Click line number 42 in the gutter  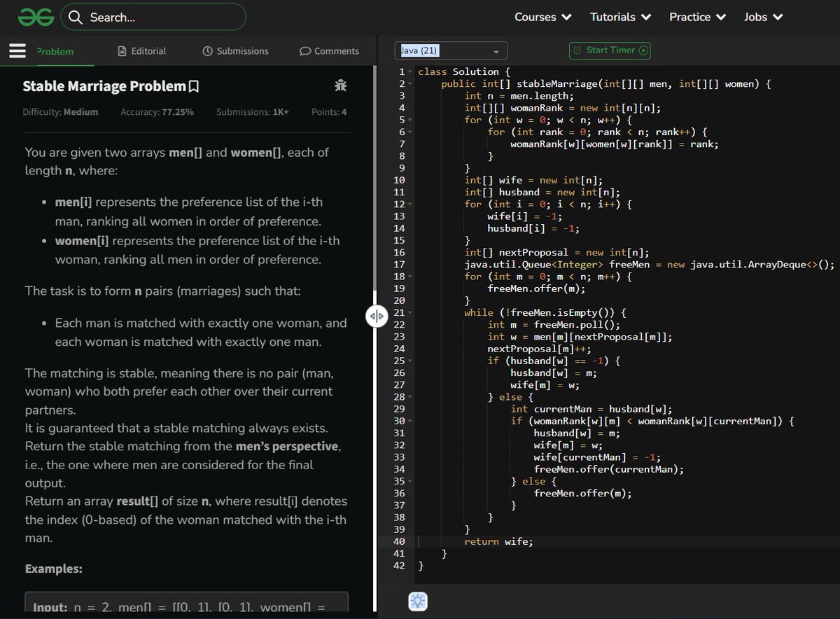click(x=400, y=566)
